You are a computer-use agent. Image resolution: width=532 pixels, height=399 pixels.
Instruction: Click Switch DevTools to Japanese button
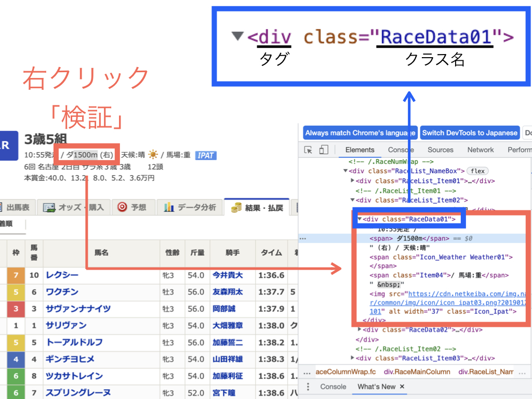470,132
